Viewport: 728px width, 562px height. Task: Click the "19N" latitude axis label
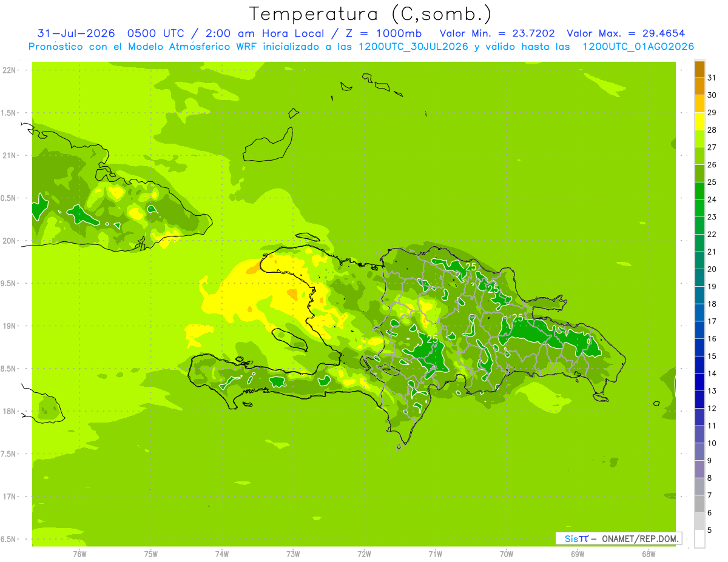[9, 326]
